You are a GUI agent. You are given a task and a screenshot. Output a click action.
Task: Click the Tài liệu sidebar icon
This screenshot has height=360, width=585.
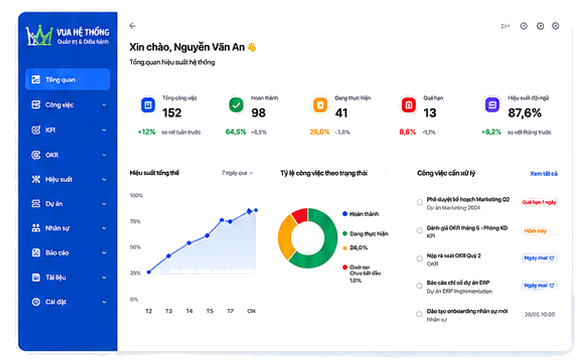pyautogui.click(x=36, y=277)
